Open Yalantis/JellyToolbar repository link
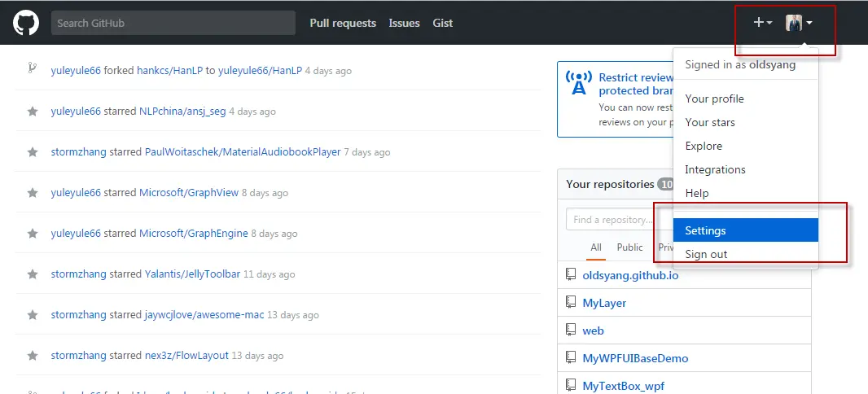This screenshot has height=394, width=868. 193,274
